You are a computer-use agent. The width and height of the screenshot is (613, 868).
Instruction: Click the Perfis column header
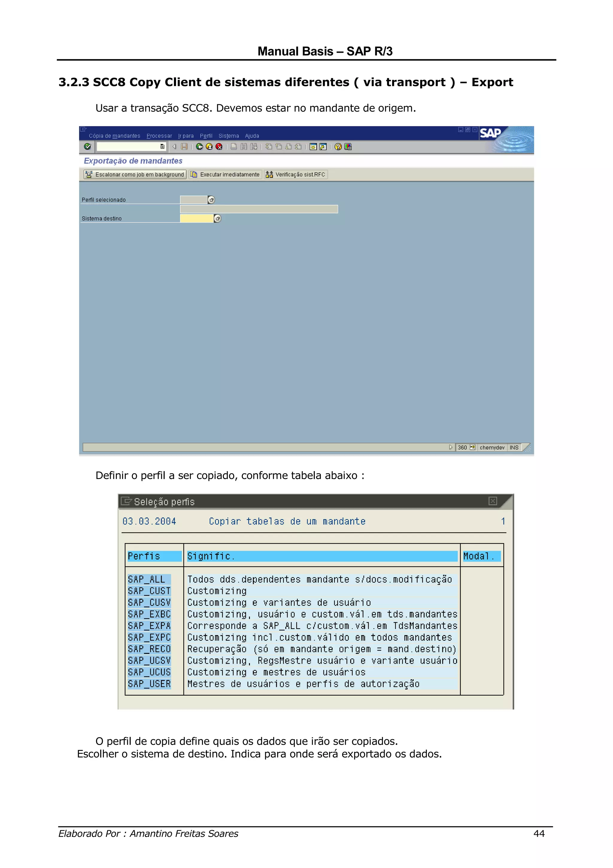pyautogui.click(x=154, y=556)
